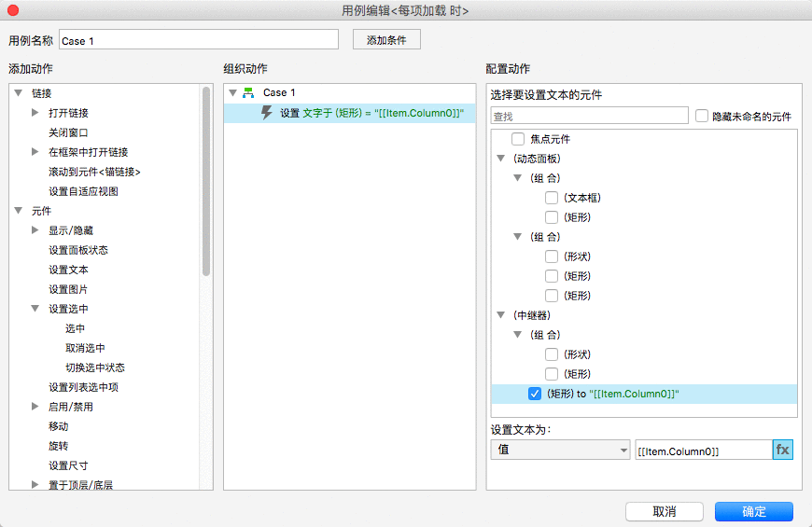Expand the 置于顶层/底层 item
Screen dimensions: 812x527
tap(35, 484)
